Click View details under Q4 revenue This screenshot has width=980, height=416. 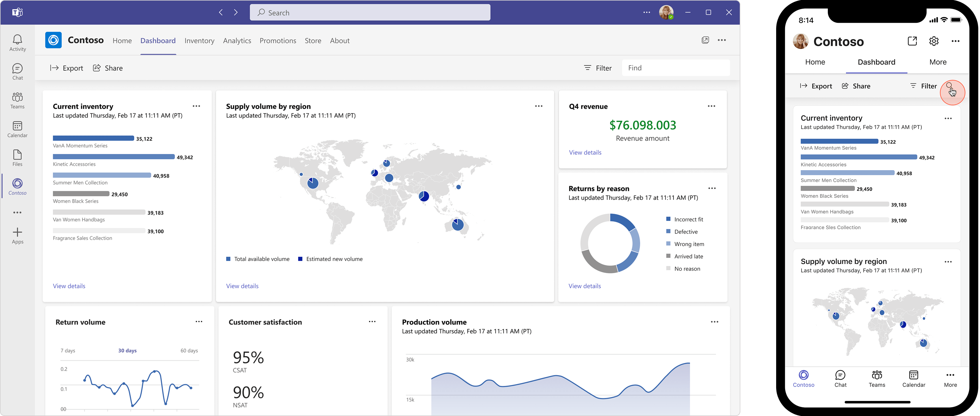pyautogui.click(x=585, y=153)
